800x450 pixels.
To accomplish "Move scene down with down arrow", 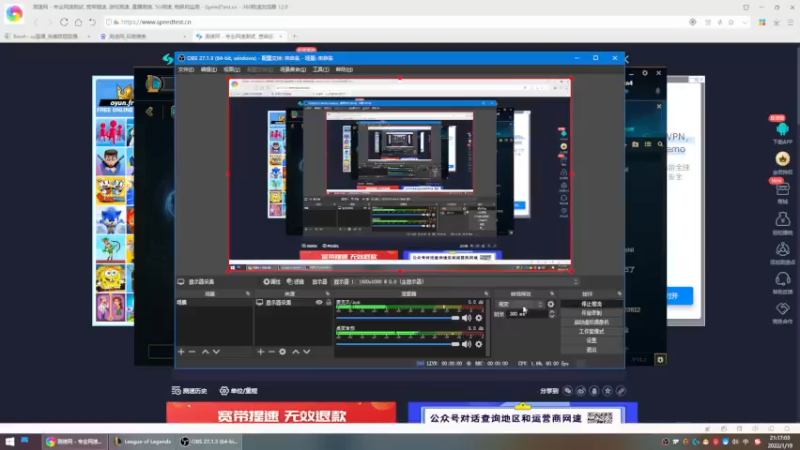I will 216,352.
